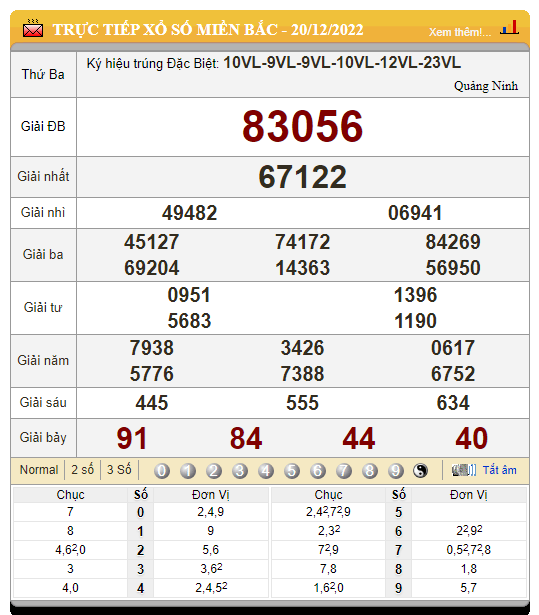Select digit ball number 7
Screen dimensions: 539x615
point(344,471)
